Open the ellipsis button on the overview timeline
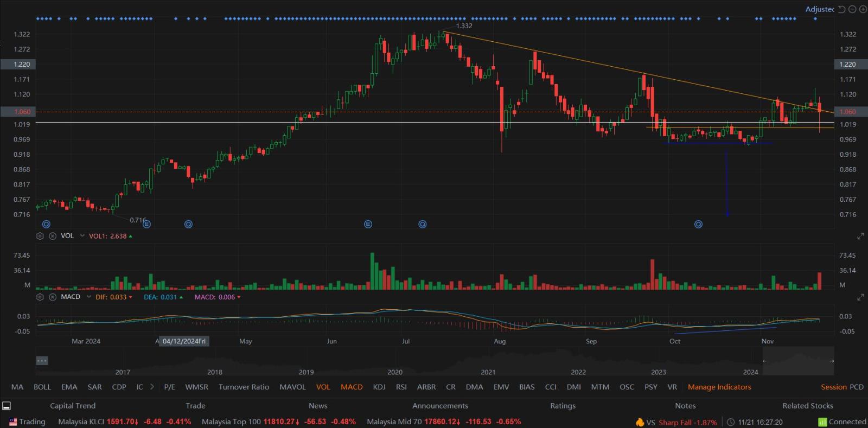 (x=42, y=361)
